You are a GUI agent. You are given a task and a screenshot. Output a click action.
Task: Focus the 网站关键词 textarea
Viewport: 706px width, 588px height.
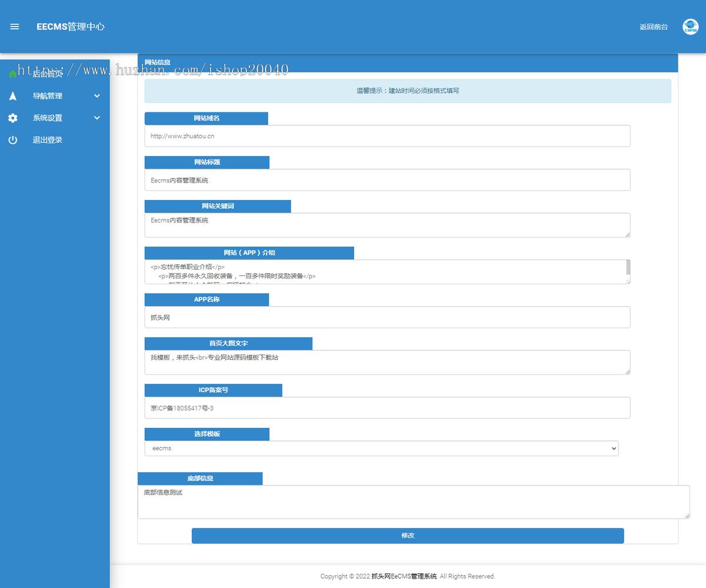click(387, 225)
